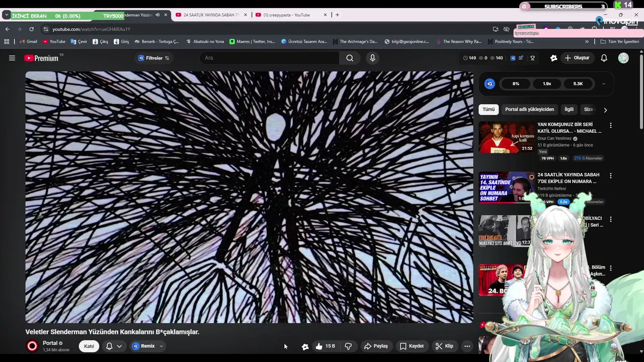Click the blue IQ logo in stats panel

pyautogui.click(x=490, y=84)
